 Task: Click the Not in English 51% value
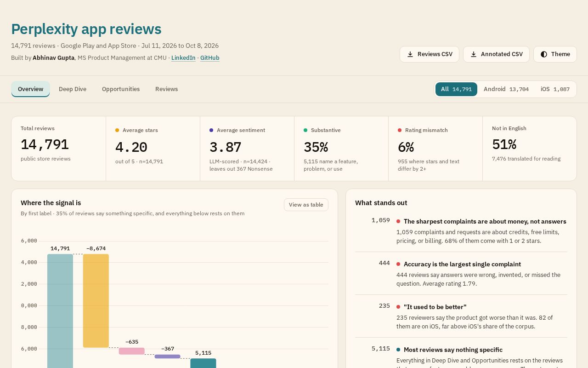click(x=504, y=144)
